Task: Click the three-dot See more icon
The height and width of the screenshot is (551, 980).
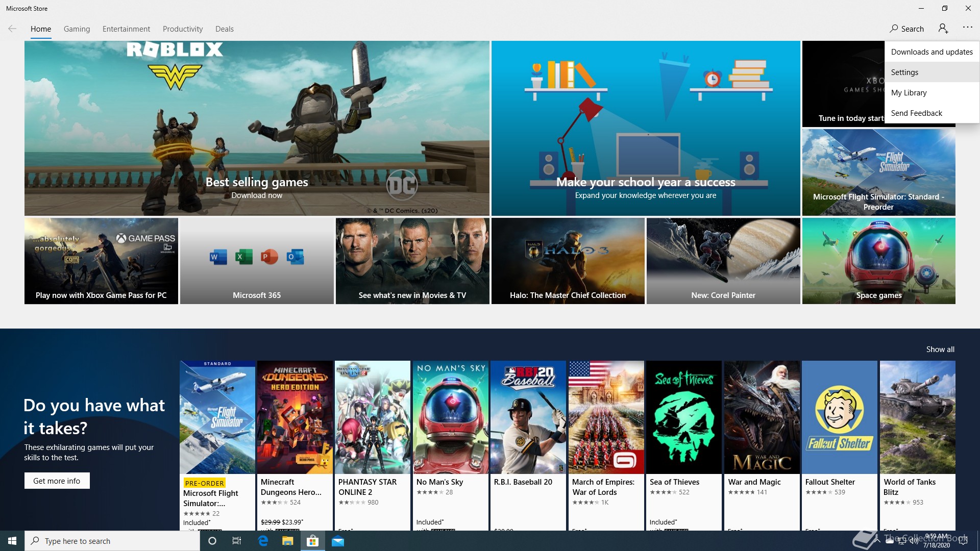Action: click(x=968, y=27)
